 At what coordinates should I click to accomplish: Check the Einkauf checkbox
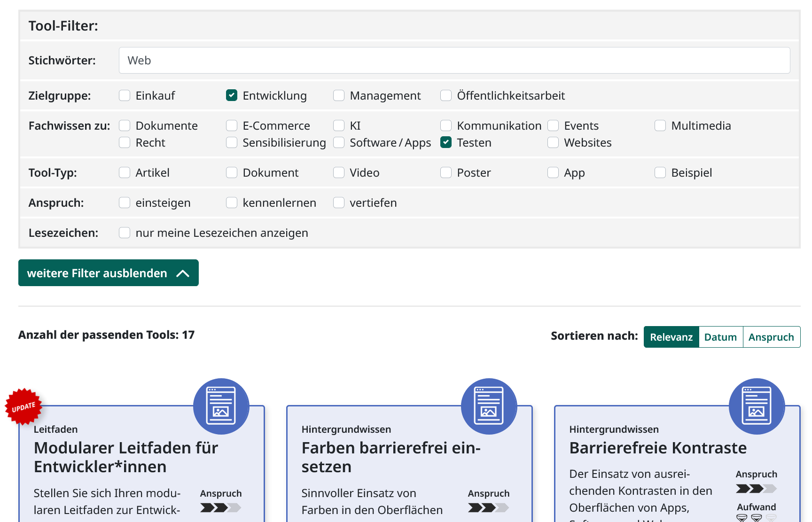(125, 95)
